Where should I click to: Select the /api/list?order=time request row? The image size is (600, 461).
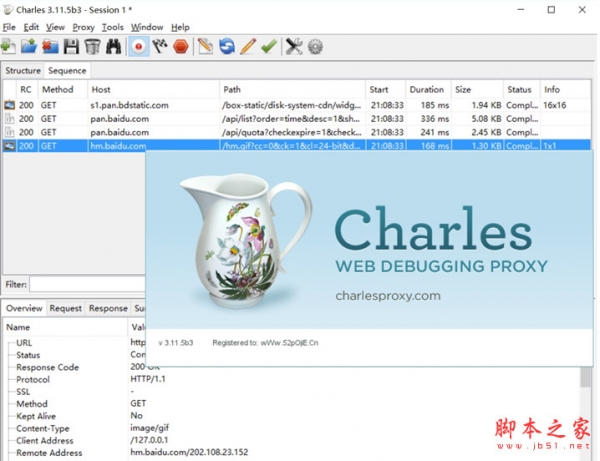point(297,119)
